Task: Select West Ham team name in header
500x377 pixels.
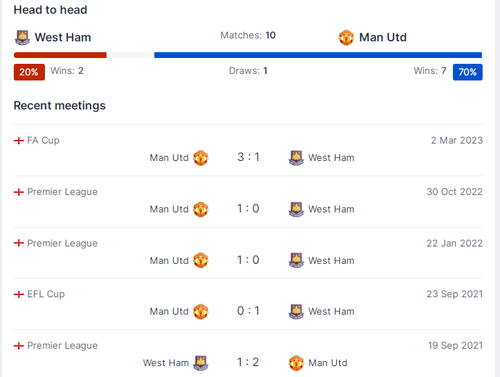Action: [x=63, y=37]
